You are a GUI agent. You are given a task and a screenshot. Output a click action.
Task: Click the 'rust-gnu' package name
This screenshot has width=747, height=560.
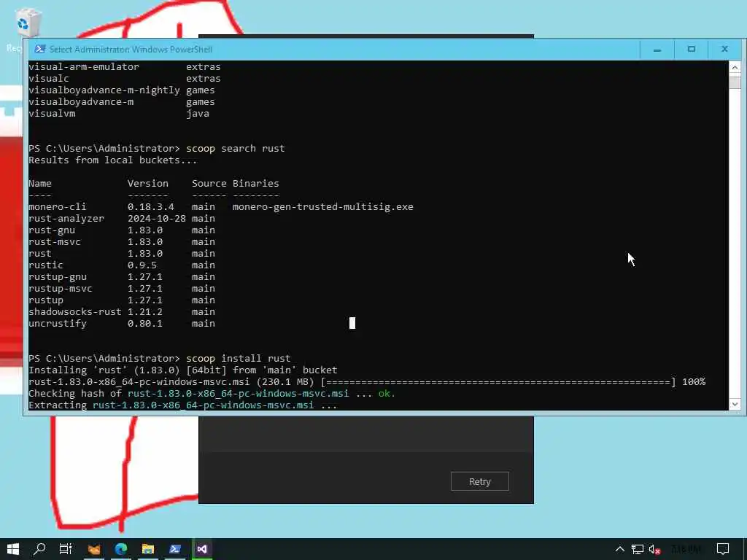pyautogui.click(x=52, y=230)
